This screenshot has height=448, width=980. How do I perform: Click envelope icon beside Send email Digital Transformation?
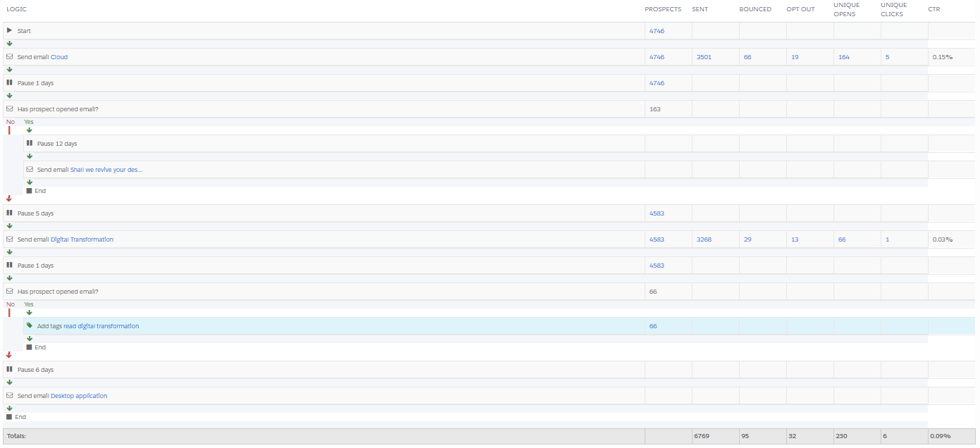pyautogui.click(x=10, y=239)
